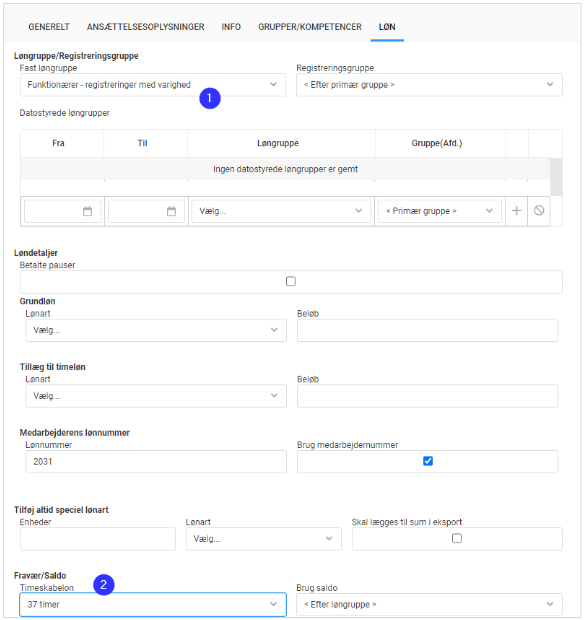Open the speciel lønart Lønart dropdown
The height and width of the screenshot is (620, 584).
click(263, 539)
